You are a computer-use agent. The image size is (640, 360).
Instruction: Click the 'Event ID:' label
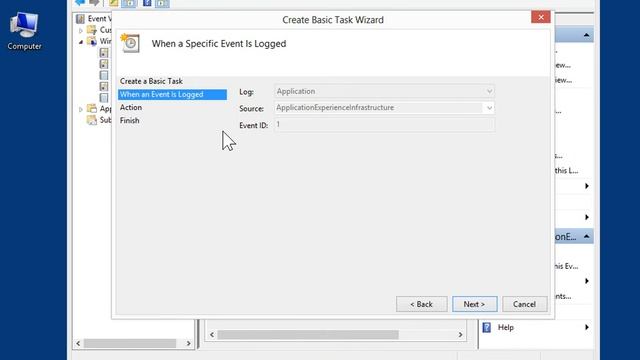pos(253,125)
